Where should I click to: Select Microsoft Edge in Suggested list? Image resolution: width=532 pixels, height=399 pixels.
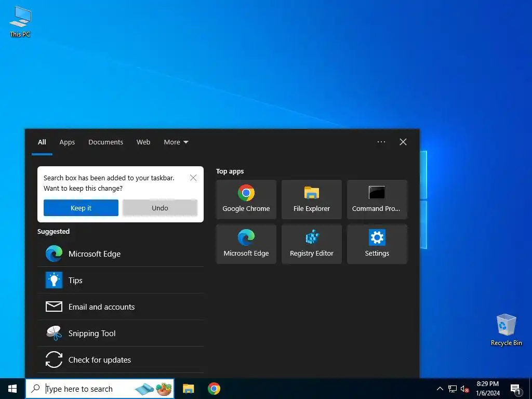121,254
